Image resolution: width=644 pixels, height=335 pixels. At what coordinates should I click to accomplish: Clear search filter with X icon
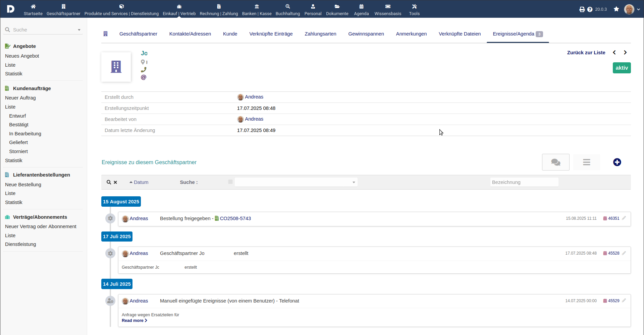click(115, 182)
